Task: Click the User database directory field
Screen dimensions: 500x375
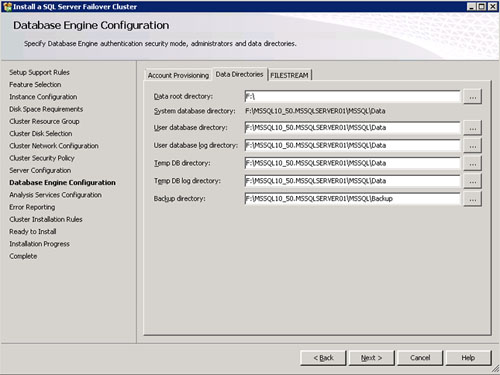Action: click(x=352, y=128)
